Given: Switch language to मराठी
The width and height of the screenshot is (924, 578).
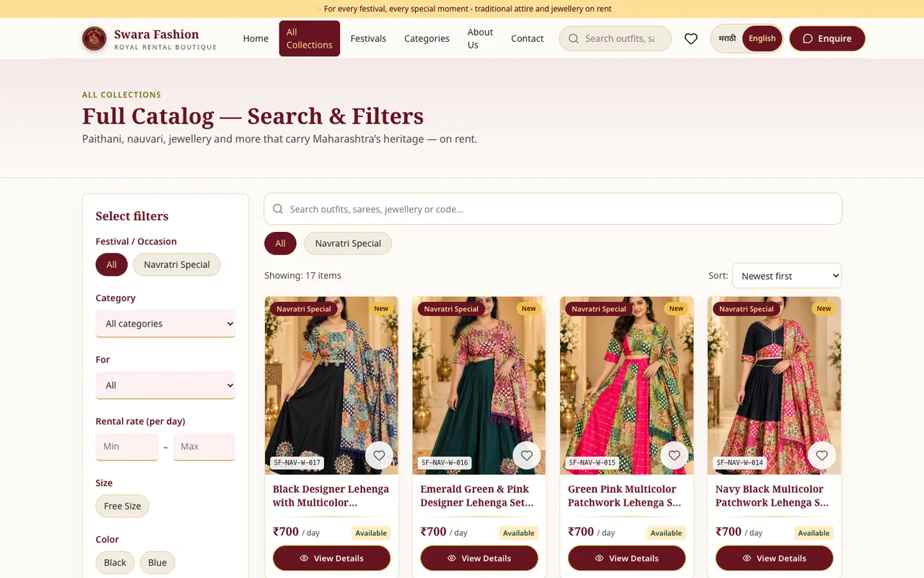Looking at the screenshot, I should [727, 38].
